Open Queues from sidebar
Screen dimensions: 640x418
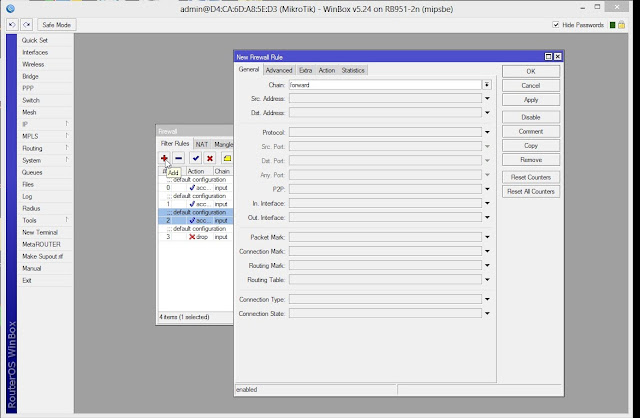click(x=32, y=172)
